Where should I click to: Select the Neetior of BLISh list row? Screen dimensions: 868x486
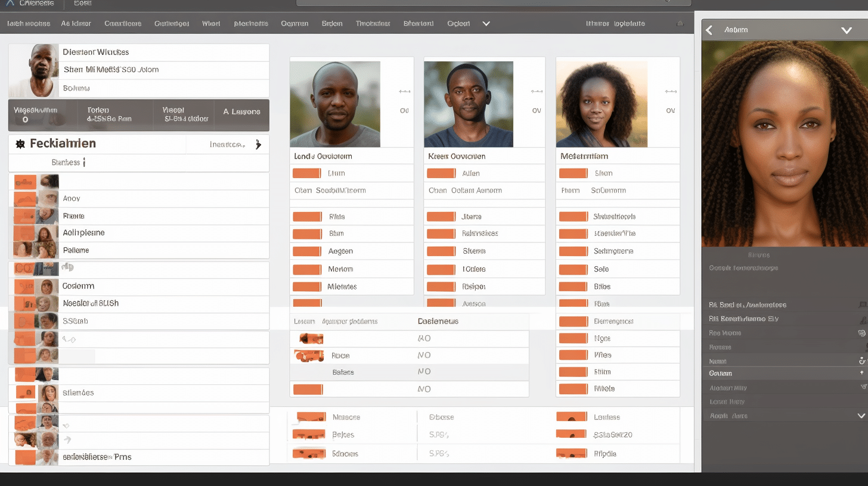tap(139, 304)
